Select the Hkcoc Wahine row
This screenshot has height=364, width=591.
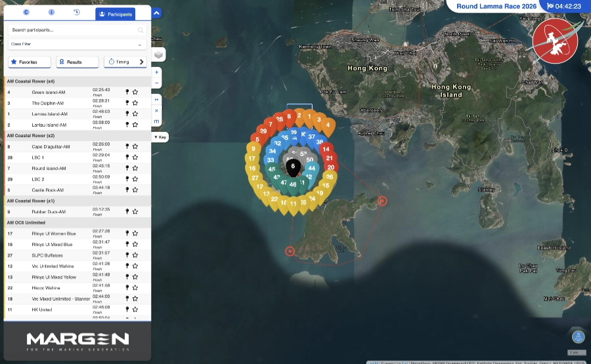pos(77,288)
